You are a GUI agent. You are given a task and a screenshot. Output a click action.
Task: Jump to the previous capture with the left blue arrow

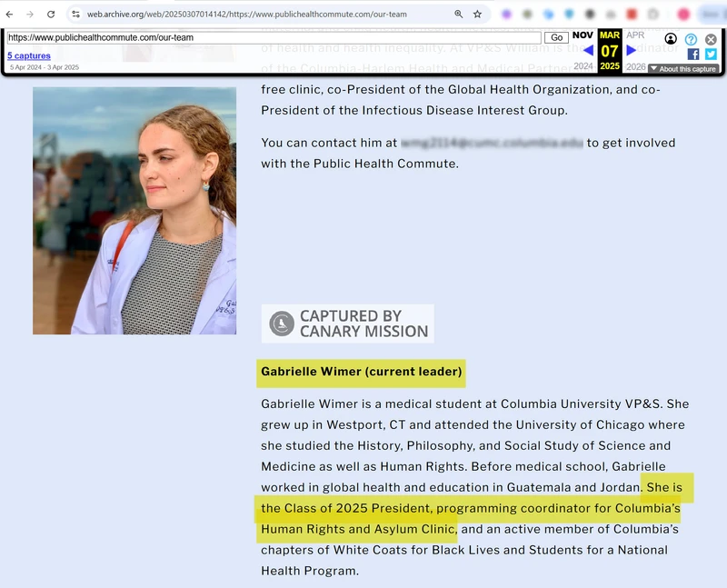click(588, 50)
